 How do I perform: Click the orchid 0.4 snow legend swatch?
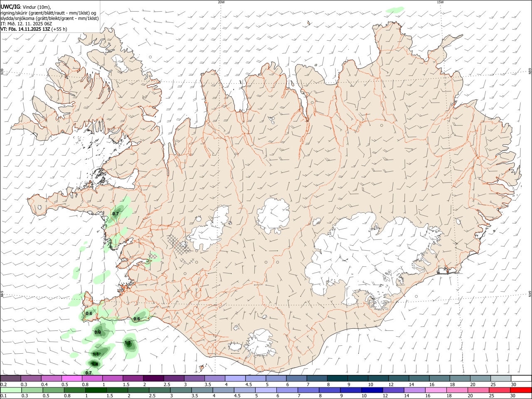pyautogui.click(x=51, y=378)
